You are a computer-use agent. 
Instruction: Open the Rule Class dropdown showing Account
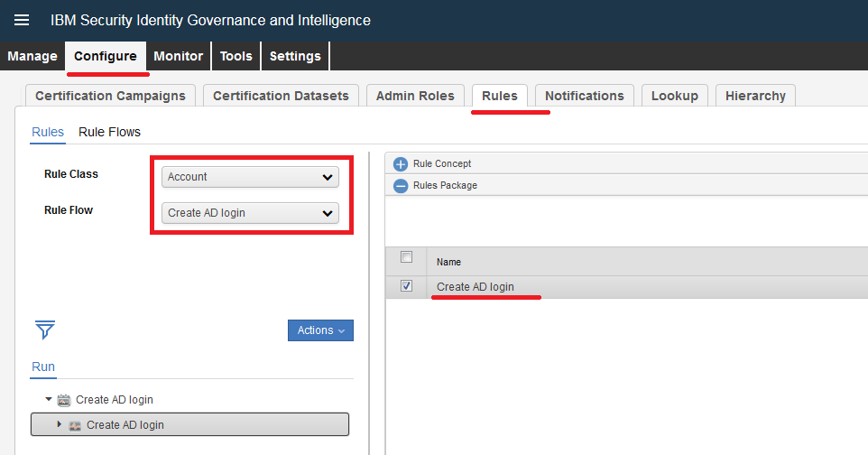click(x=250, y=177)
